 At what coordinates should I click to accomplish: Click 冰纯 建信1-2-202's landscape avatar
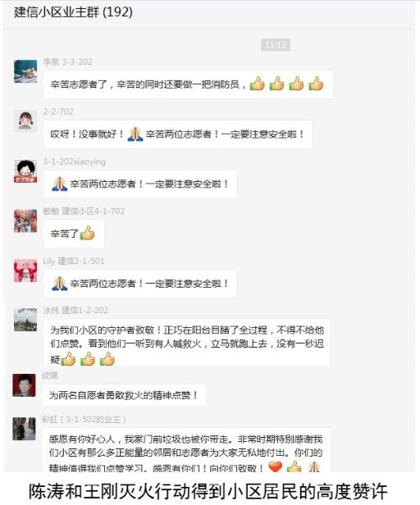pyautogui.click(x=25, y=320)
